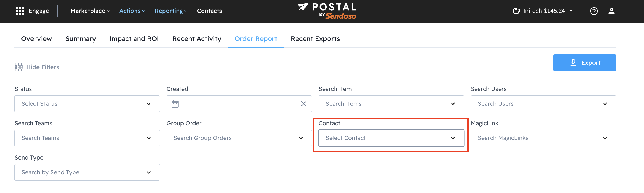The width and height of the screenshot is (644, 193).
Task: Open the user profile icon
Action: tap(611, 11)
